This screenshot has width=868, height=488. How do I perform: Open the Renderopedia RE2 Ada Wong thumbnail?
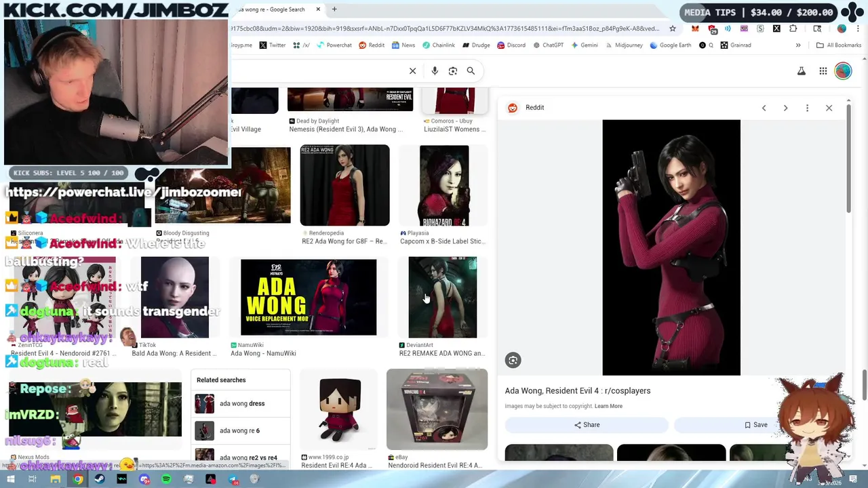click(x=344, y=185)
